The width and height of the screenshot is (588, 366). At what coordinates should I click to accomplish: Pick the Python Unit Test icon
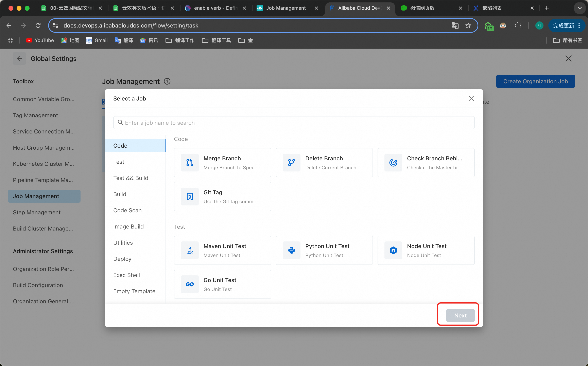point(291,250)
